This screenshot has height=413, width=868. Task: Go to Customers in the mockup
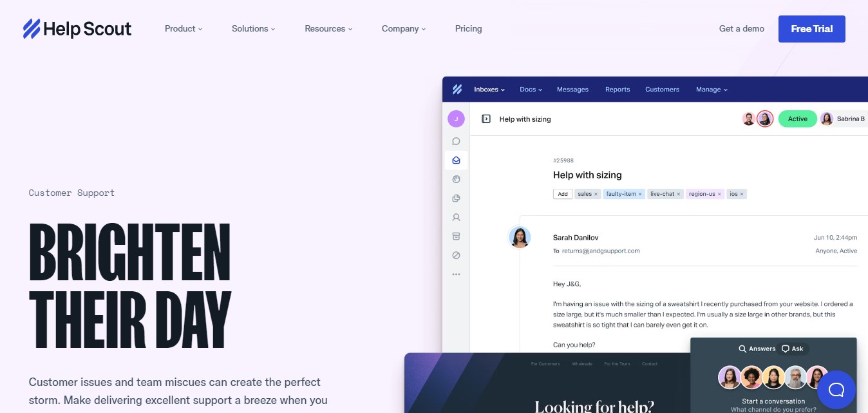[x=662, y=90]
